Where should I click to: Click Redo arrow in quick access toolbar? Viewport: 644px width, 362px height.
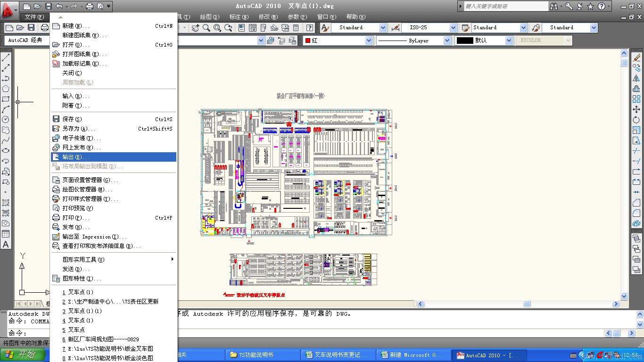[74, 6]
